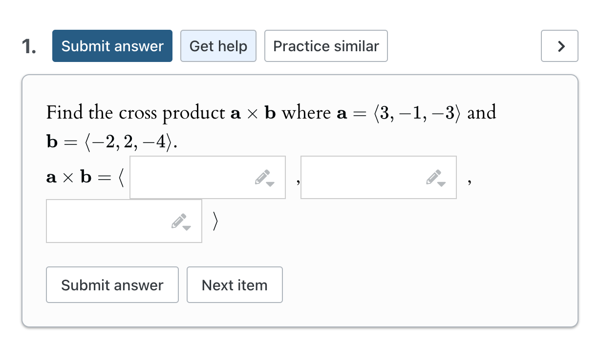Open equation editor for first component box
This screenshot has width=600, height=364.
[x=264, y=178]
